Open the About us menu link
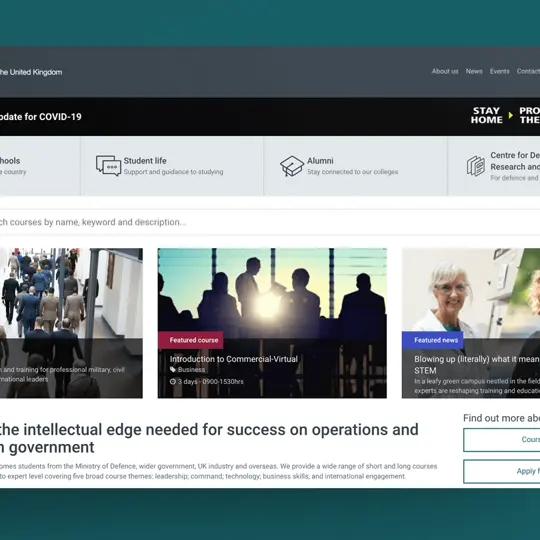This screenshot has width=540, height=540. pos(445,71)
